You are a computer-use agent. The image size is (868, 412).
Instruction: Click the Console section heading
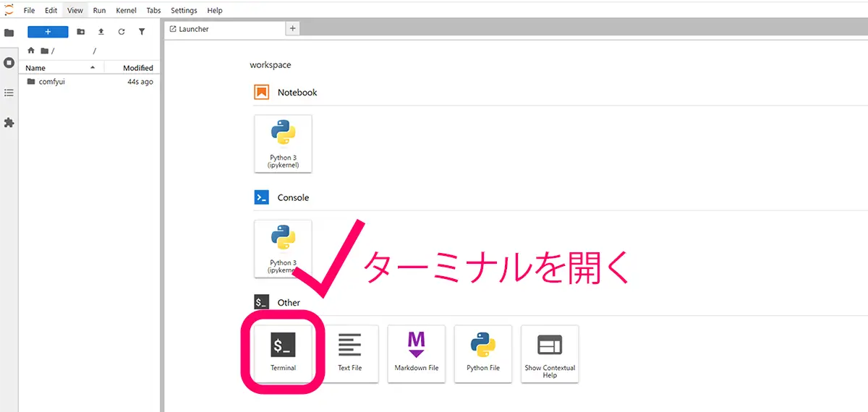[293, 197]
